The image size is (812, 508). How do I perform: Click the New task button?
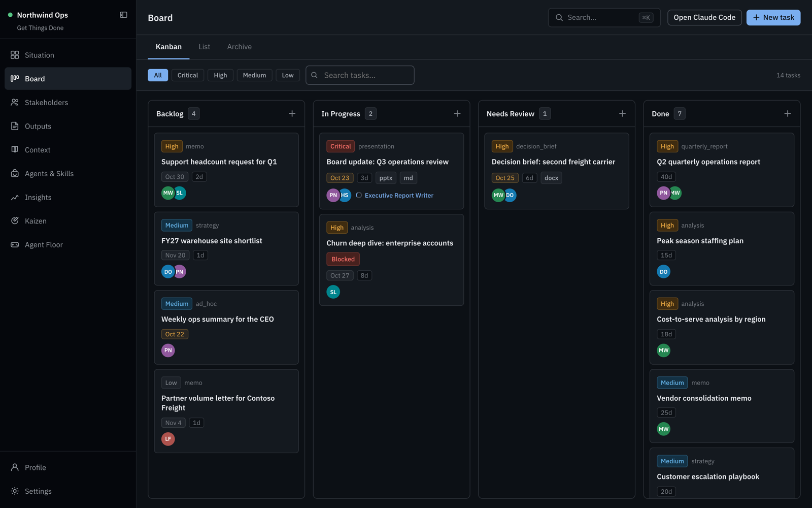click(773, 17)
